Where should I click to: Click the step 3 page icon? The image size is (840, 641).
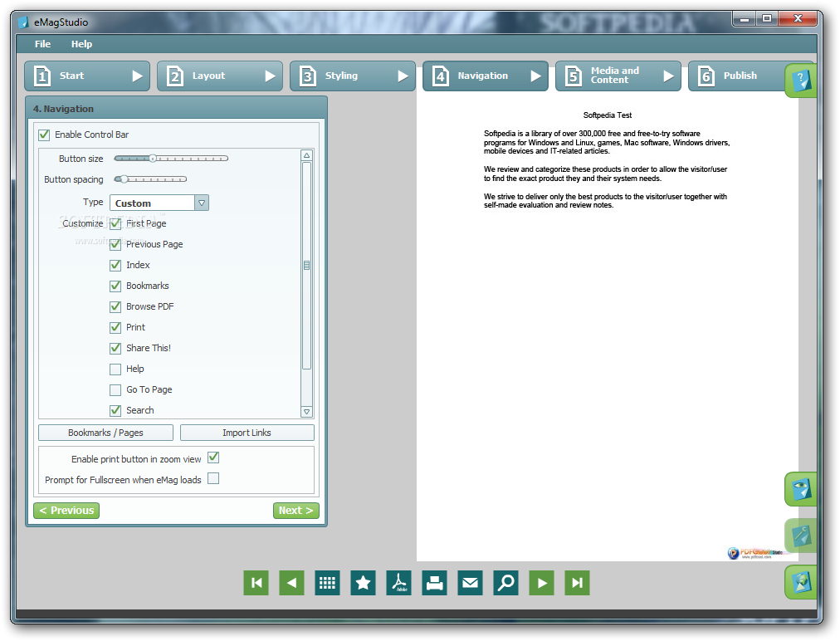[x=307, y=76]
